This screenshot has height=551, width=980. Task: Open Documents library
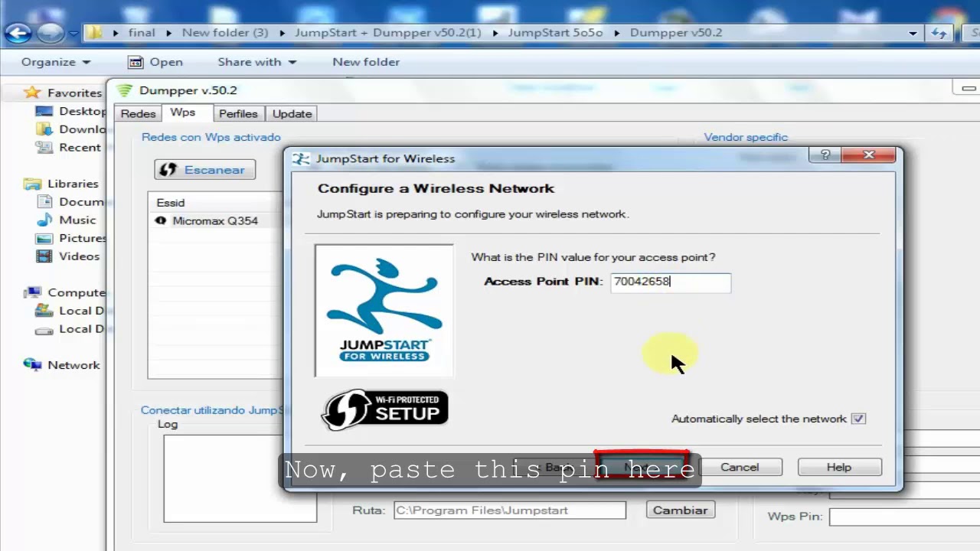pyautogui.click(x=70, y=202)
